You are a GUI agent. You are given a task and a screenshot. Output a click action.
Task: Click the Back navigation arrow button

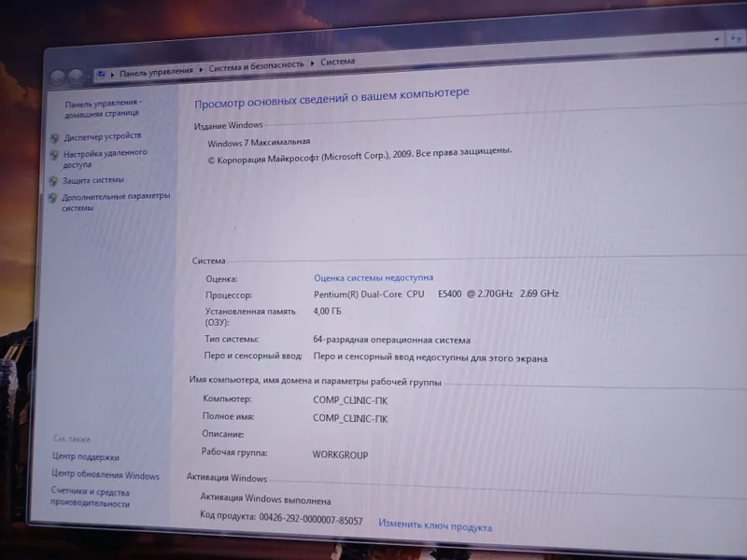(x=58, y=77)
